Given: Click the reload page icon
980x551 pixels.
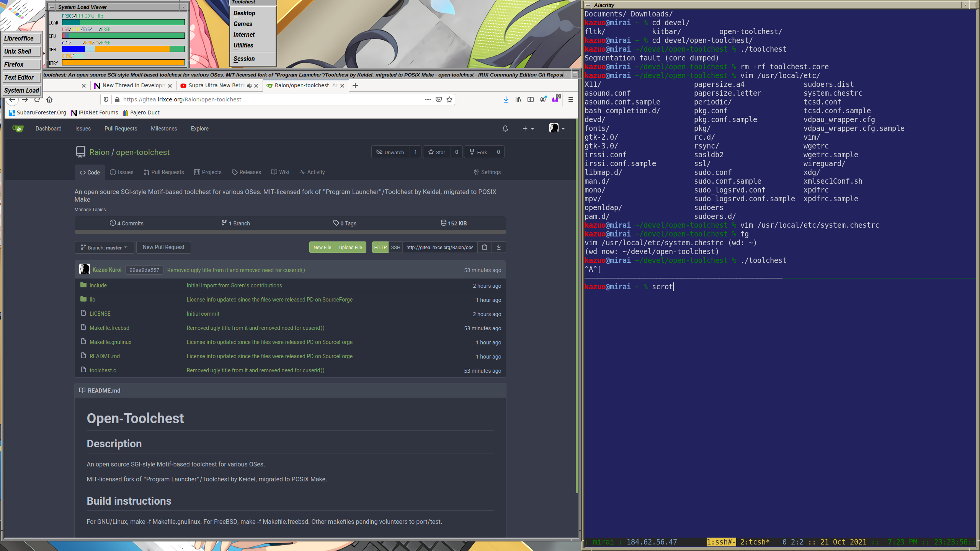Looking at the screenshot, I should pos(37,99).
